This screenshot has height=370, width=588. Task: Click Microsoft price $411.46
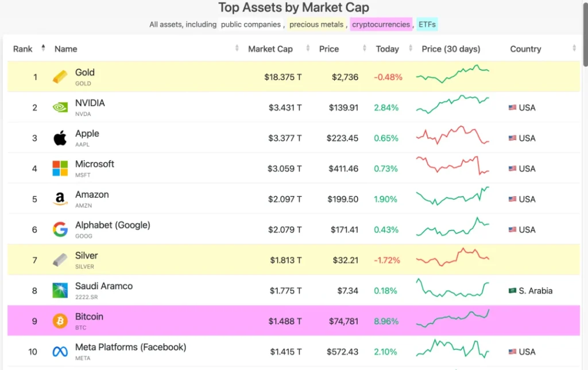click(343, 169)
